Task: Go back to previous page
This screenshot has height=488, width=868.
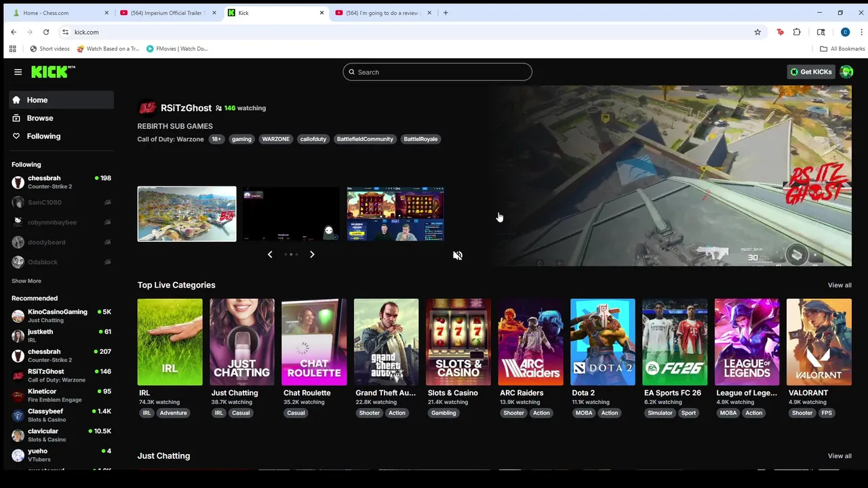Action: pos(14,32)
